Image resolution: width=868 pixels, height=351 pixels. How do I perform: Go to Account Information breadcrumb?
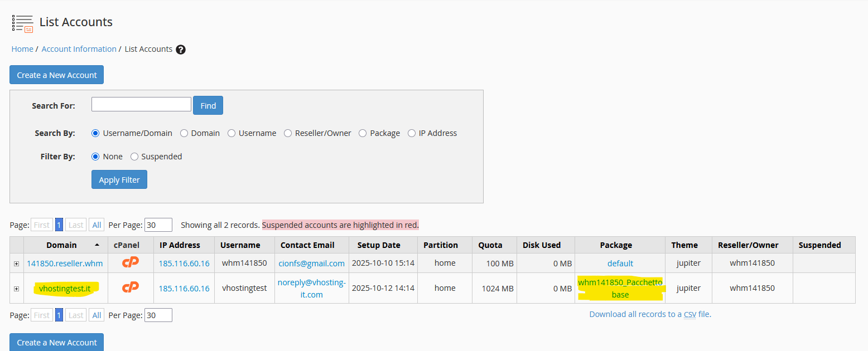[79, 49]
